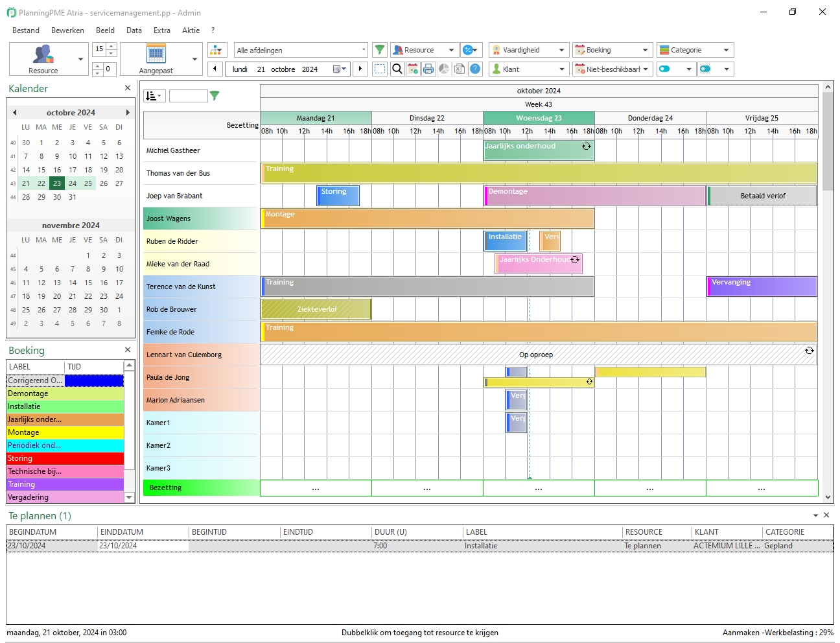Image resolution: width=840 pixels, height=643 pixels.
Task: Open the help question mark icon
Action: tap(475, 69)
